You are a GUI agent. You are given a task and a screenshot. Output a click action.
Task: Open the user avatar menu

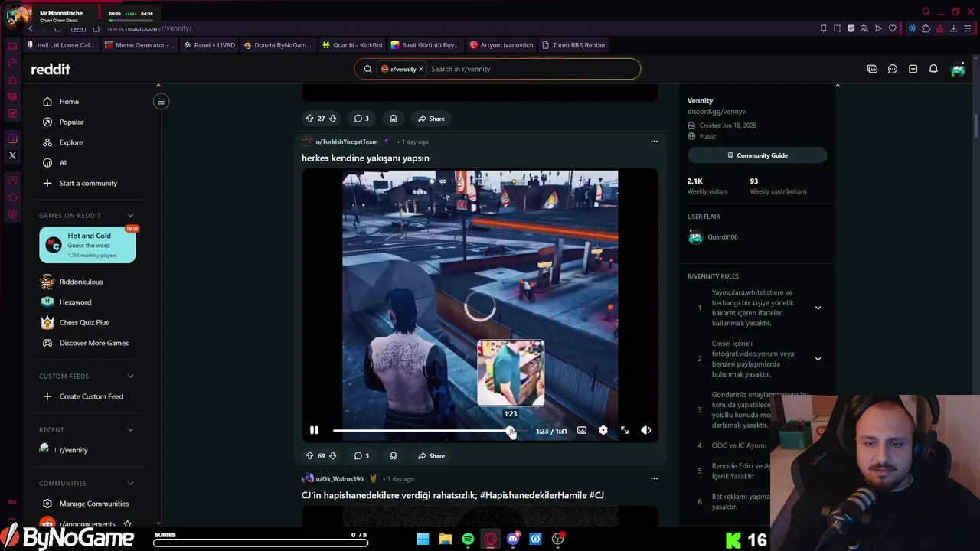pyautogui.click(x=958, y=70)
